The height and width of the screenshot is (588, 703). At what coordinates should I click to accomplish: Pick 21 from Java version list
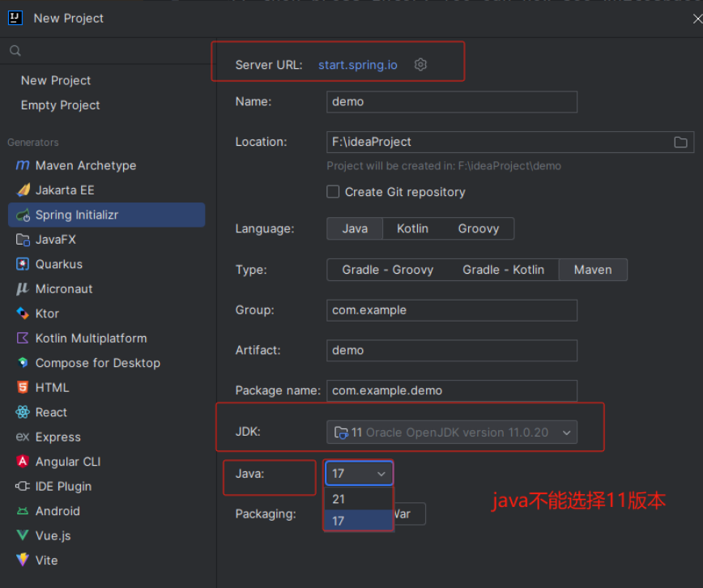358,499
